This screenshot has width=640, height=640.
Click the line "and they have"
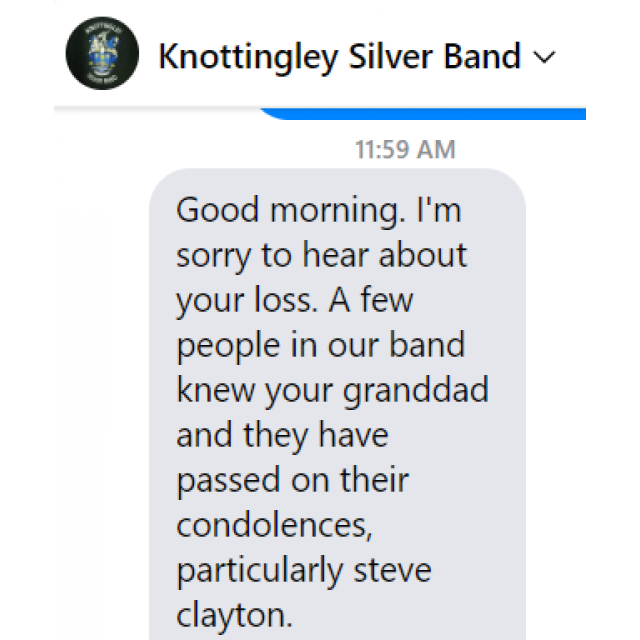[281, 435]
